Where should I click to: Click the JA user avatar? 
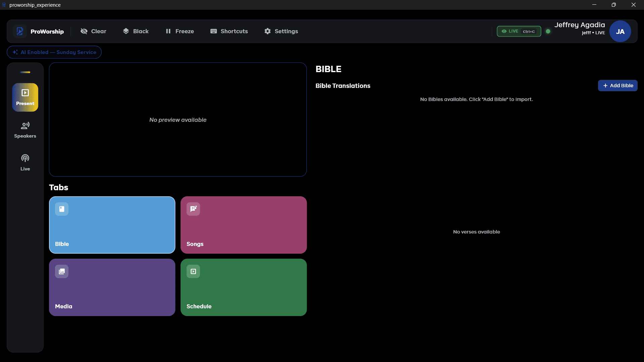click(x=620, y=31)
